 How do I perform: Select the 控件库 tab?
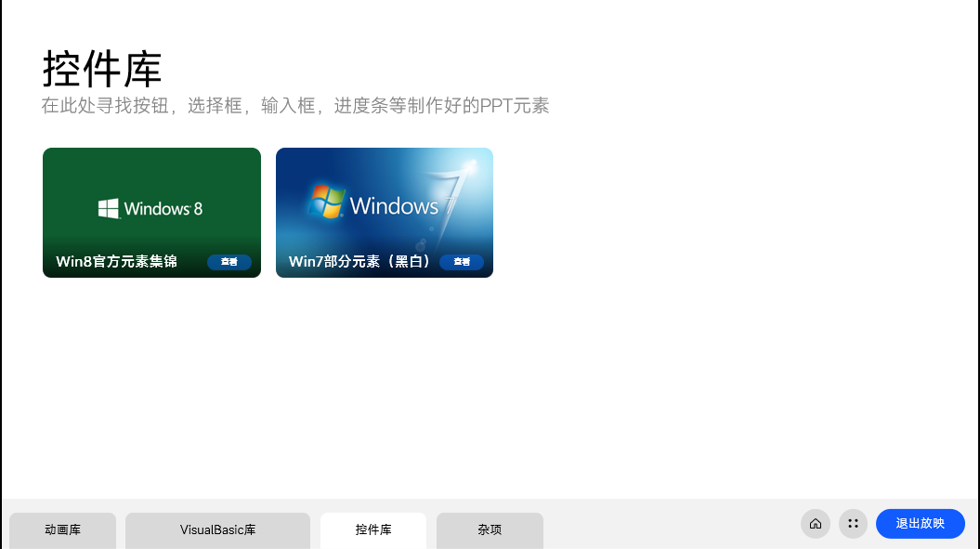[x=373, y=530]
